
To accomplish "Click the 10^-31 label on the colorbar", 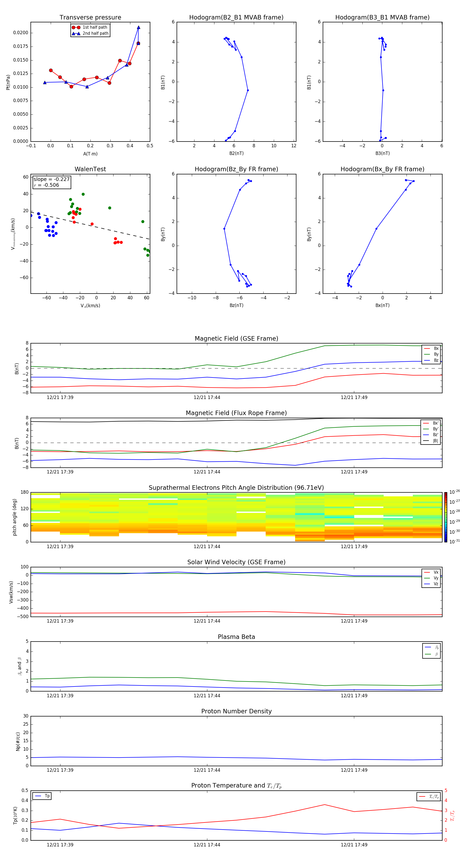I will (455, 542).
